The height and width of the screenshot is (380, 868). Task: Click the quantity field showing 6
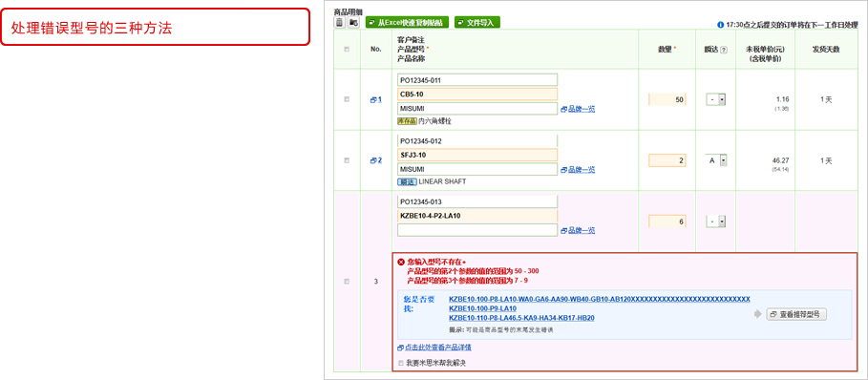coord(667,222)
